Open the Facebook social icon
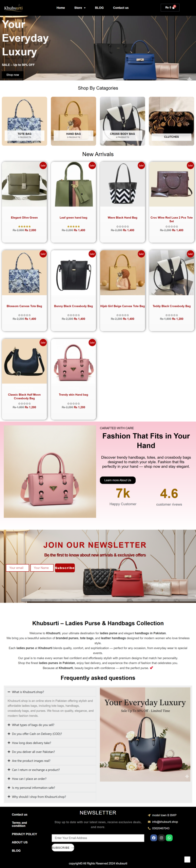 click(x=154, y=837)
